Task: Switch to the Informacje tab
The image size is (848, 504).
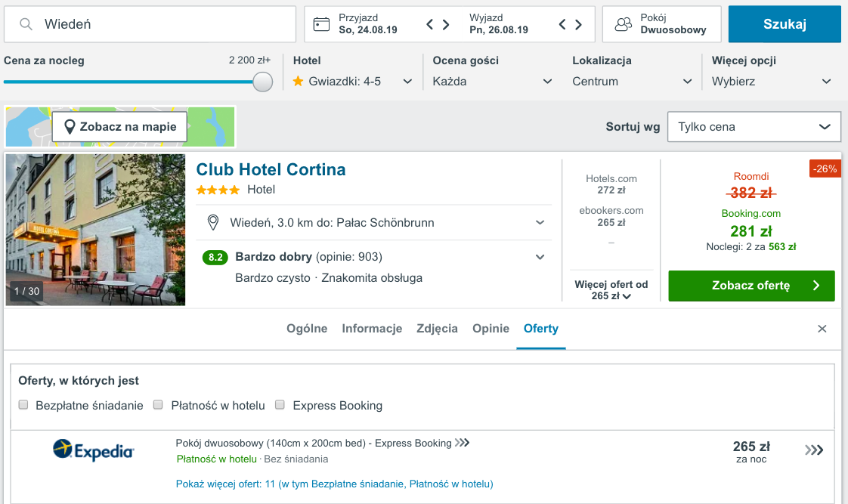Action: (x=372, y=328)
